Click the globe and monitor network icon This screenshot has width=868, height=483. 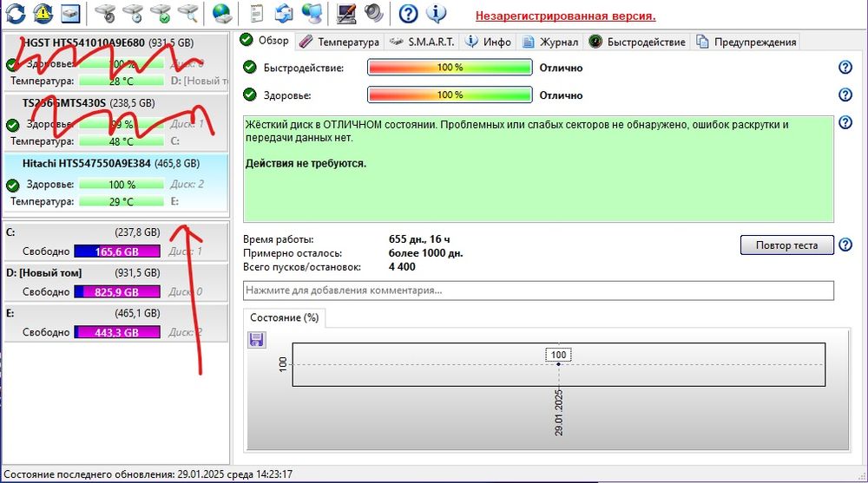[x=312, y=13]
